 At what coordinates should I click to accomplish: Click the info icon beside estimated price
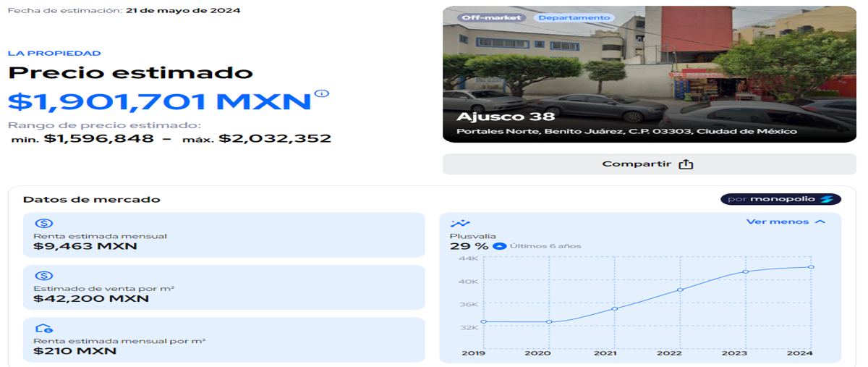click(322, 93)
